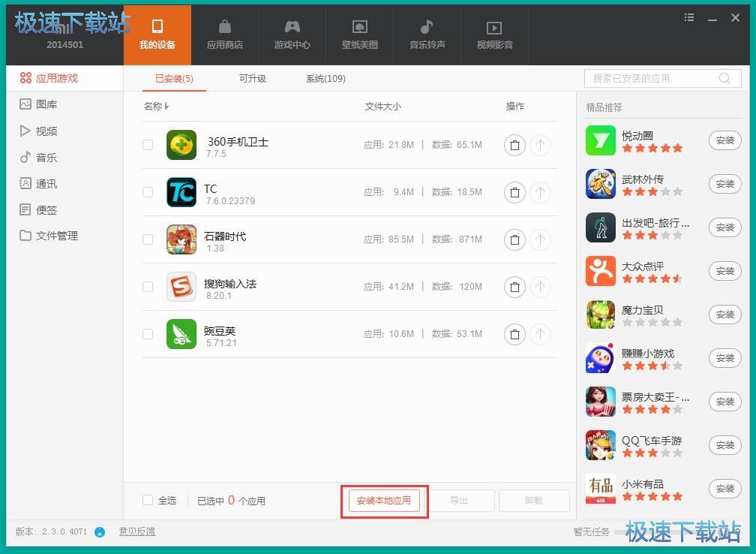The image size is (756, 554).
Task: Uninstall 360手机卫士 with its trash icon
Action: click(514, 145)
